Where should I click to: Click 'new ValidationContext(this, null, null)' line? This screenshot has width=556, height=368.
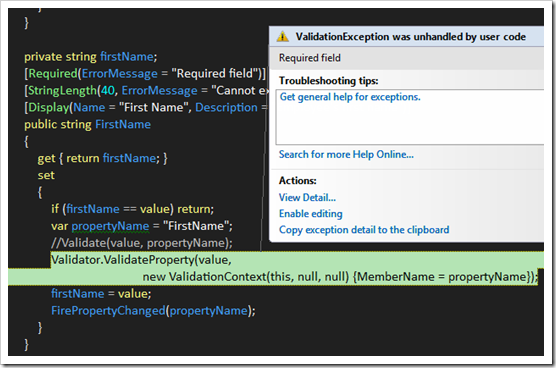(340, 277)
